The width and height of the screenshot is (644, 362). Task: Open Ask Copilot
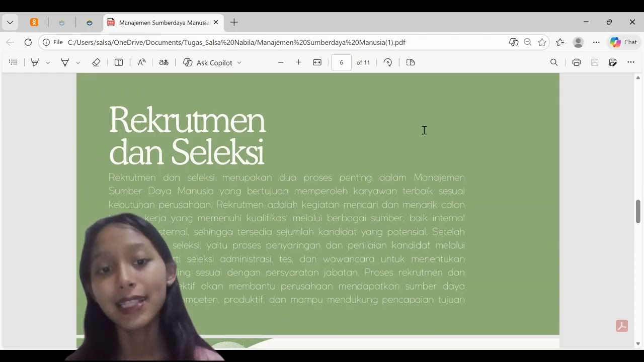[x=207, y=62]
